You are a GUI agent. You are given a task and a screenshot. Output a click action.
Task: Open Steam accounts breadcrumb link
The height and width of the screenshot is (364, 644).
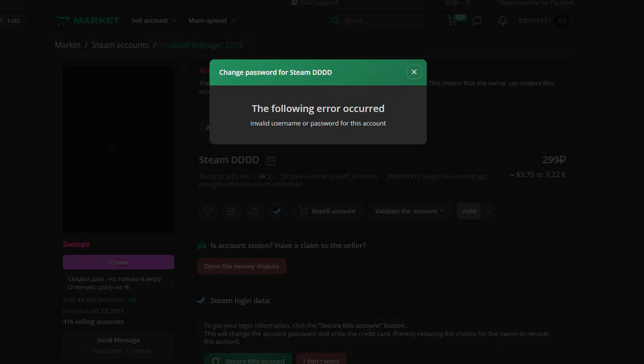pyautogui.click(x=120, y=45)
